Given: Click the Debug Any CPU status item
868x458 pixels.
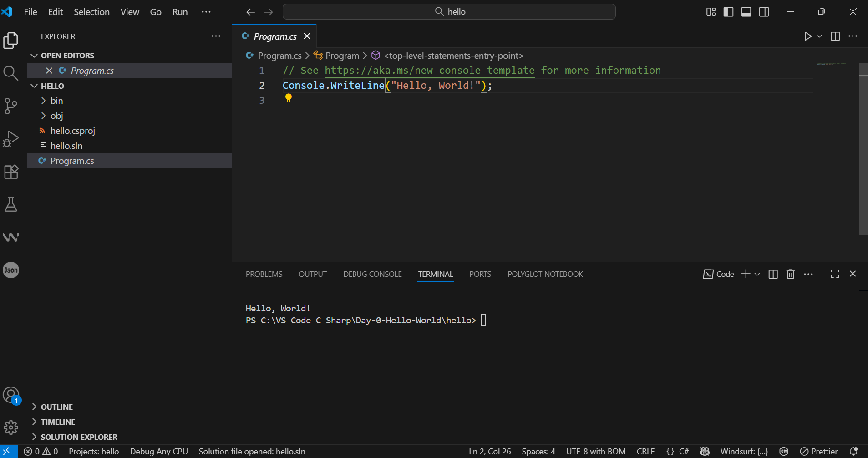Looking at the screenshot, I should (159, 452).
